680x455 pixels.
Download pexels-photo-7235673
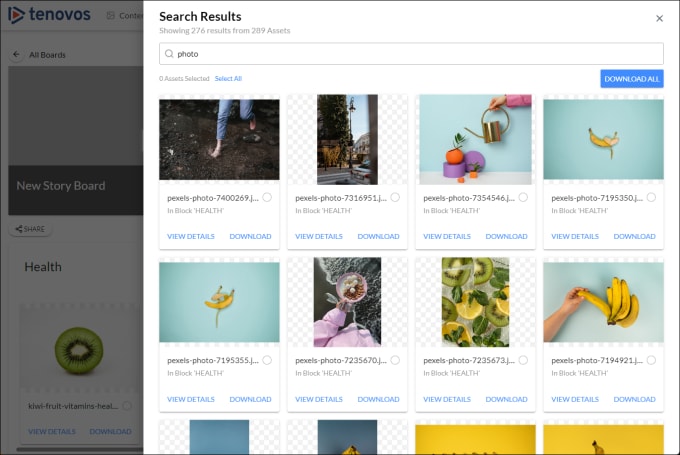click(507, 399)
